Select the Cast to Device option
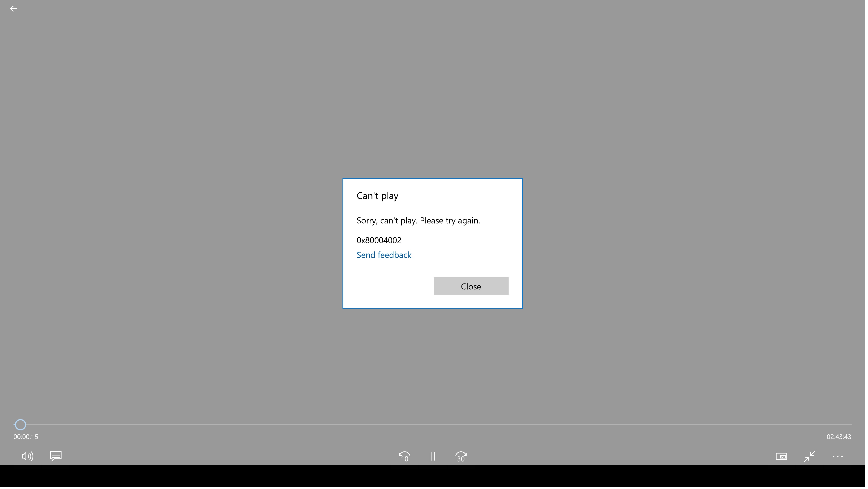This screenshot has width=868, height=489. coord(781,456)
